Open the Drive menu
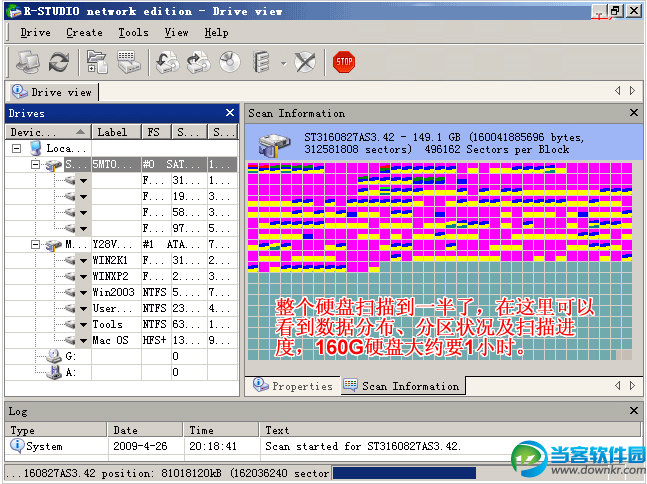Screen dimensions: 647x484 [35, 32]
